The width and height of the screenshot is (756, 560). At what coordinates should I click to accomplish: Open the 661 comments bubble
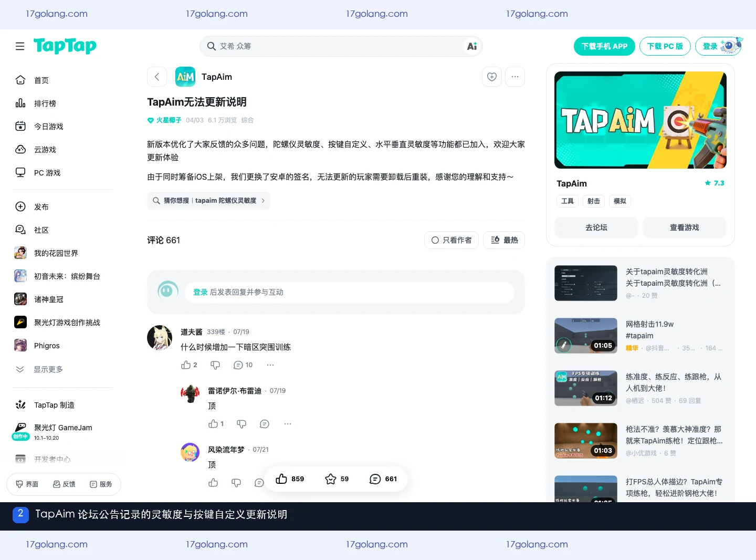pyautogui.click(x=383, y=479)
